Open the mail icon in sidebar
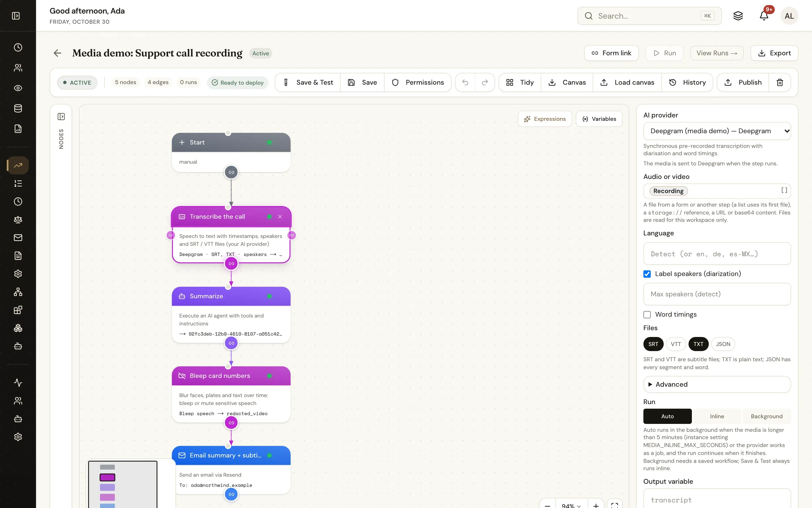Viewport: 812px width, 508px height. 18,238
